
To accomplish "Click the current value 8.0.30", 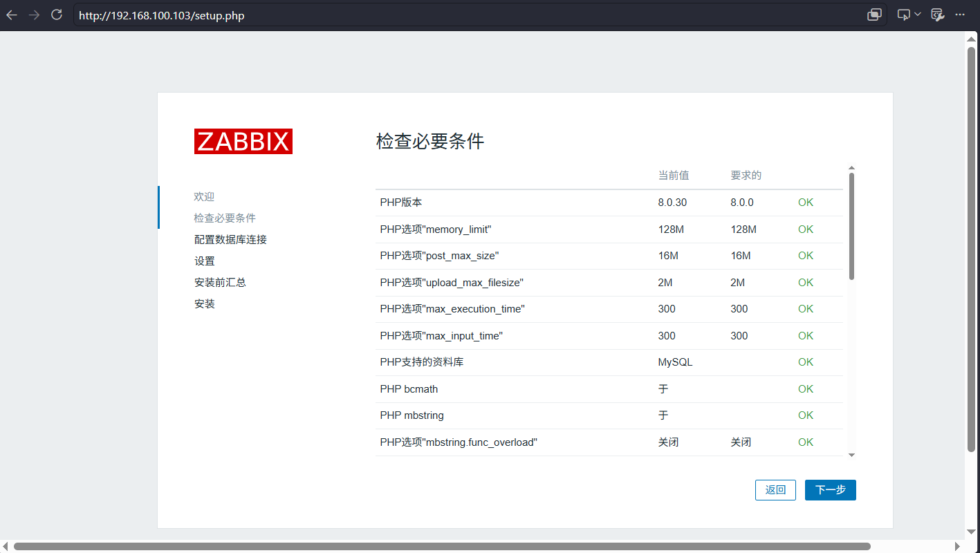I will [673, 203].
